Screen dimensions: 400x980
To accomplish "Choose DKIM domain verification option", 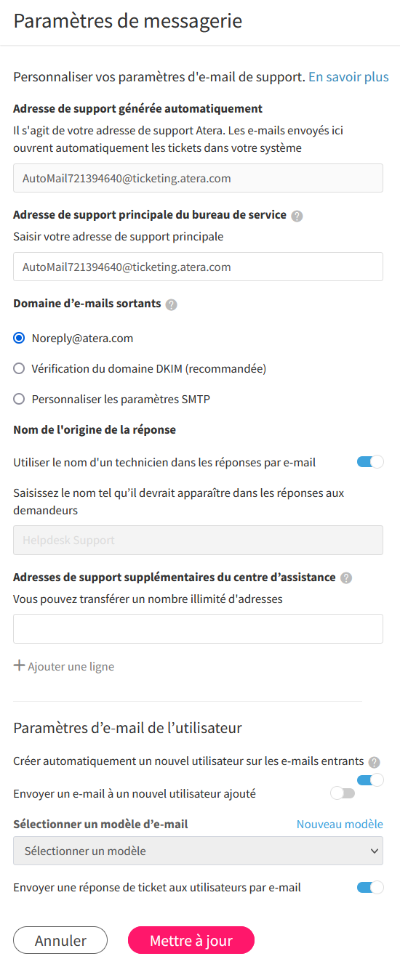I will 19,368.
